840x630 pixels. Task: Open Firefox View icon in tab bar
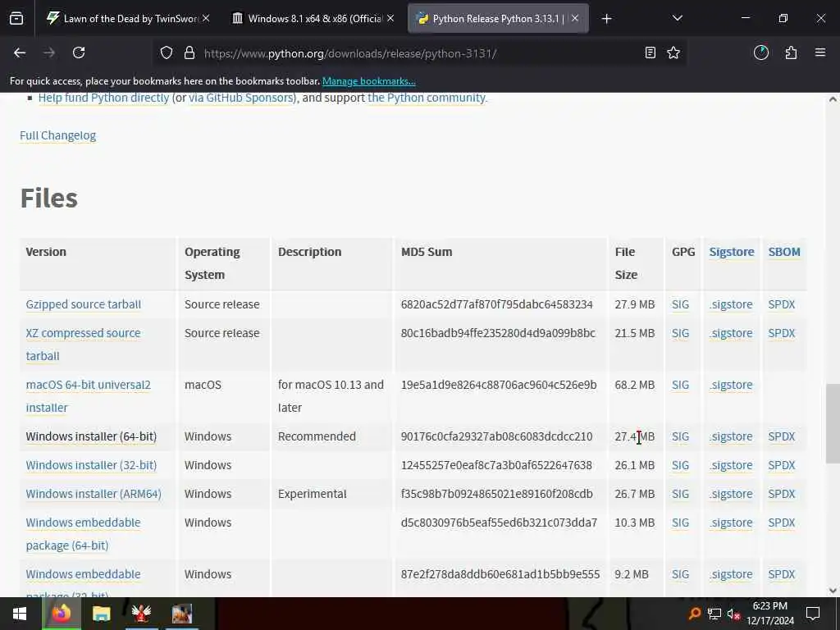16,19
